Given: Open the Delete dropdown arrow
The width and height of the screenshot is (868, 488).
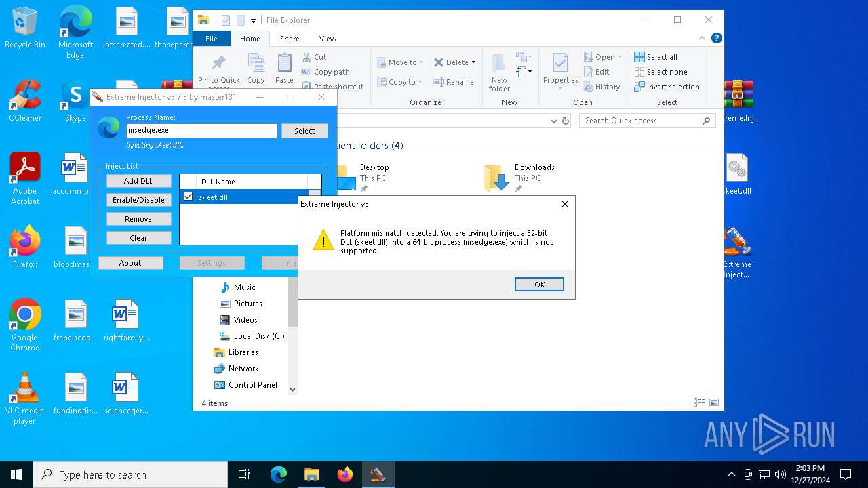Looking at the screenshot, I should point(473,62).
